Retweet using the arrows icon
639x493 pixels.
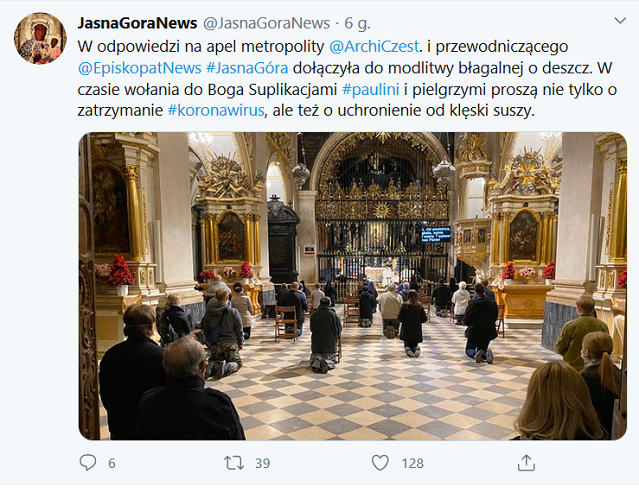coord(234,463)
